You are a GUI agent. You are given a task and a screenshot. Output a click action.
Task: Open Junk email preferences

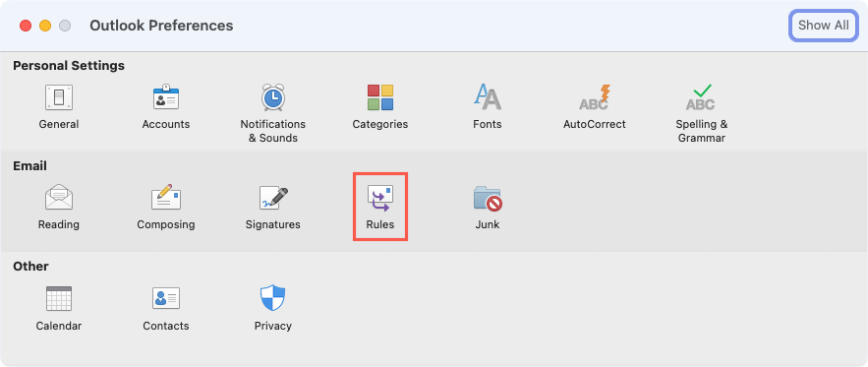pos(488,208)
